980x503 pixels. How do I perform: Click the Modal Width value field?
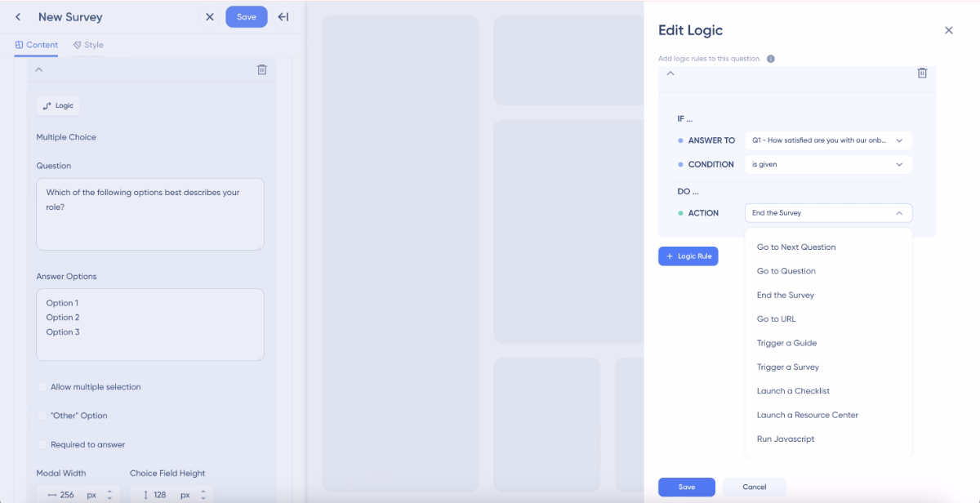68,495
